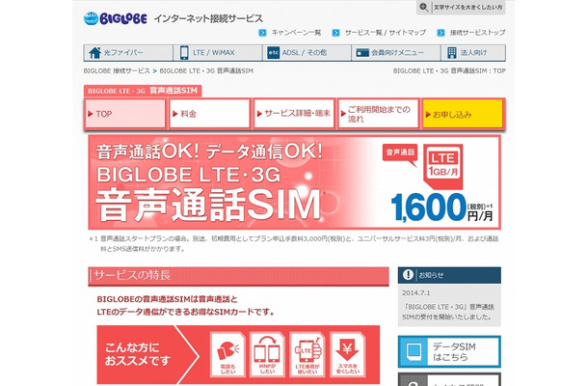
Task: Open the 料金 tab
Action: 209,114
